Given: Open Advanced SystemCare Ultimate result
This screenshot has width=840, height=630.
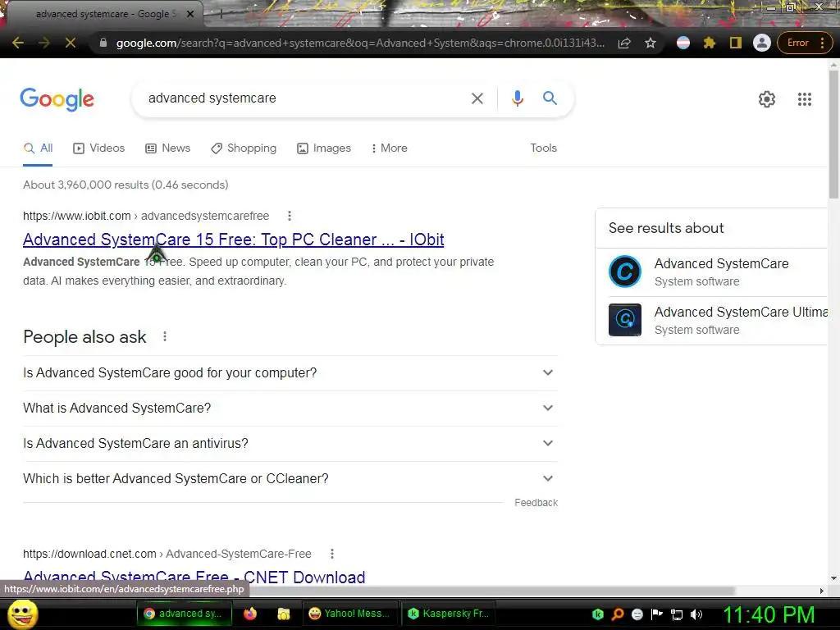Looking at the screenshot, I should coord(717,321).
